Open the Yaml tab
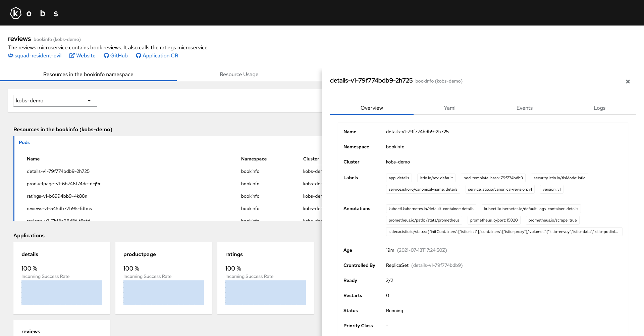 [449, 108]
